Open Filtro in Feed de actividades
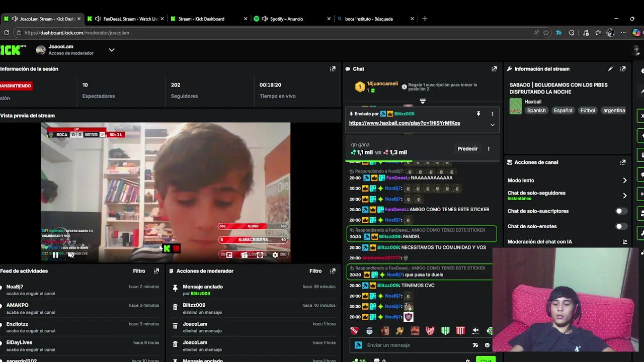Viewport: 644px width, 362px height. pos(139,271)
